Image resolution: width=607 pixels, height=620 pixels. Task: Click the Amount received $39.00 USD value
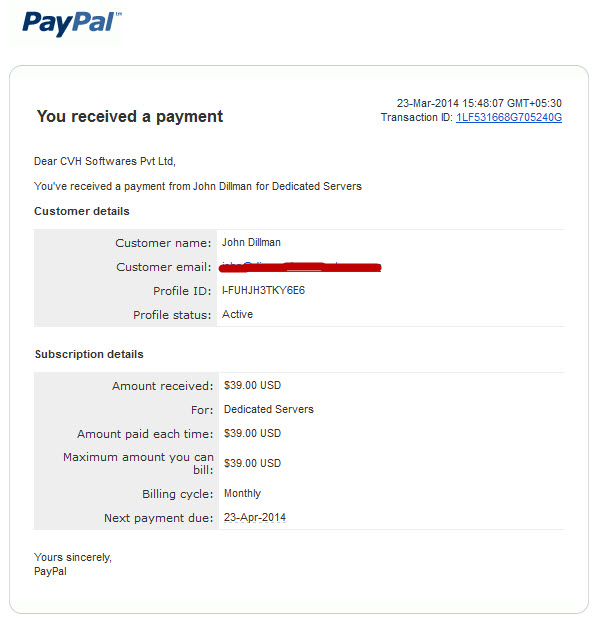pos(252,386)
